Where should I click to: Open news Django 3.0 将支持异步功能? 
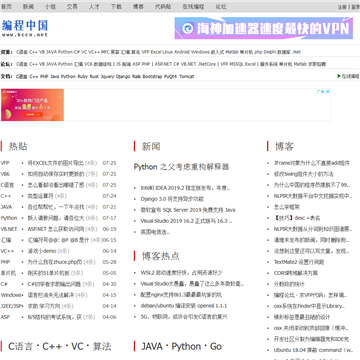click(172, 199)
